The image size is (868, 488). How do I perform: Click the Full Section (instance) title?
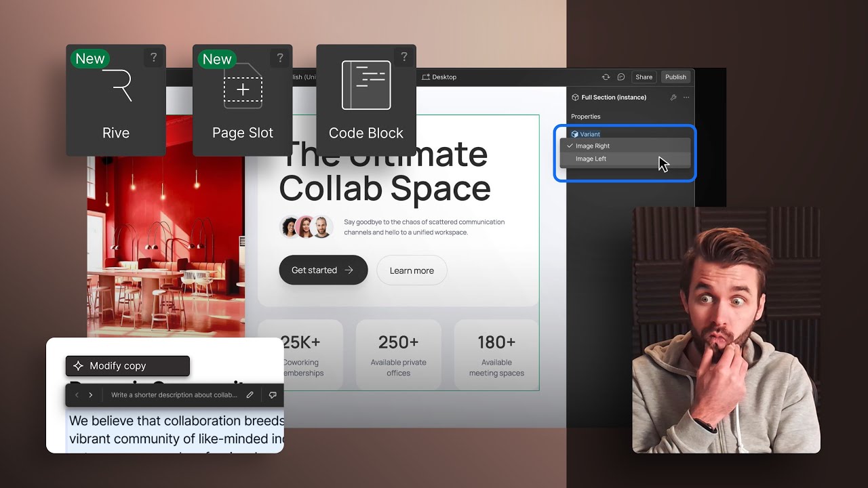click(614, 98)
